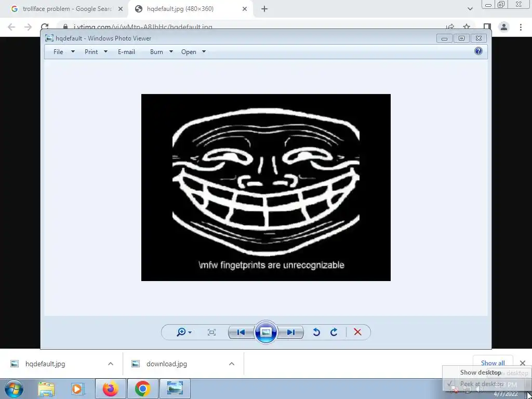Click the actual size button
Screen dimensions: 532x399
(211, 332)
